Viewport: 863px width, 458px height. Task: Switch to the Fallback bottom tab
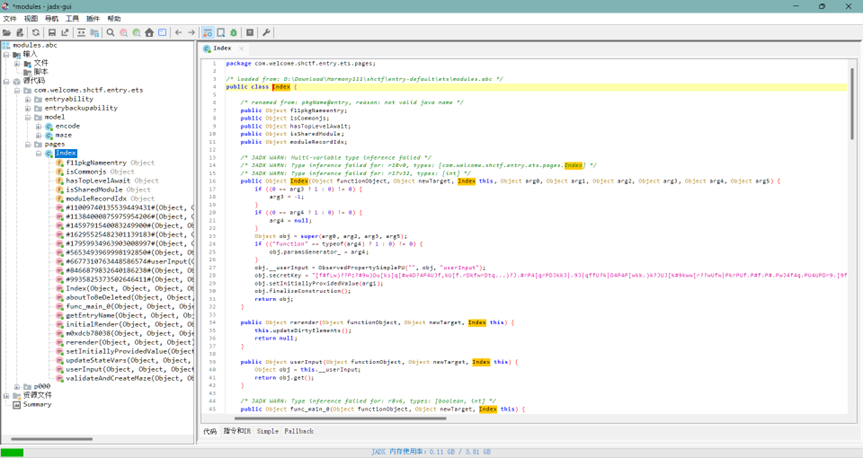(299, 432)
